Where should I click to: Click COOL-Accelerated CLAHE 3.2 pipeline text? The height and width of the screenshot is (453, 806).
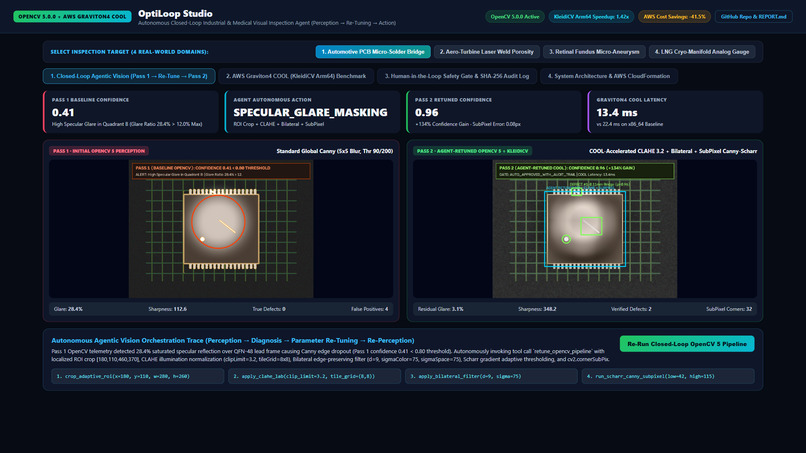(x=673, y=151)
